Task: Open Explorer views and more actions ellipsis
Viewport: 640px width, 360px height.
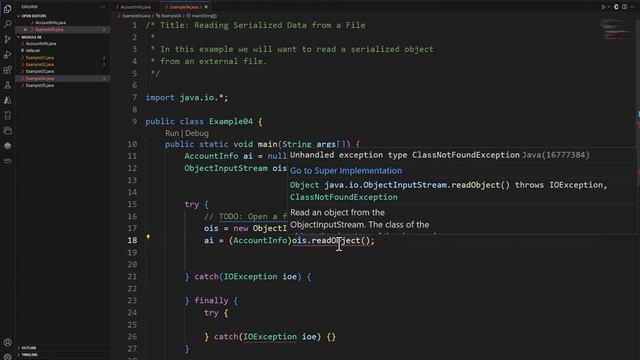Action: point(102,7)
